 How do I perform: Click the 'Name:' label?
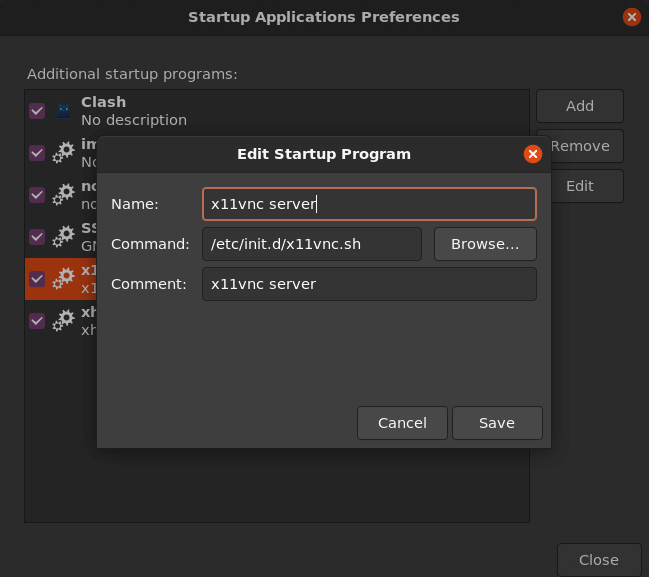tap(135, 204)
